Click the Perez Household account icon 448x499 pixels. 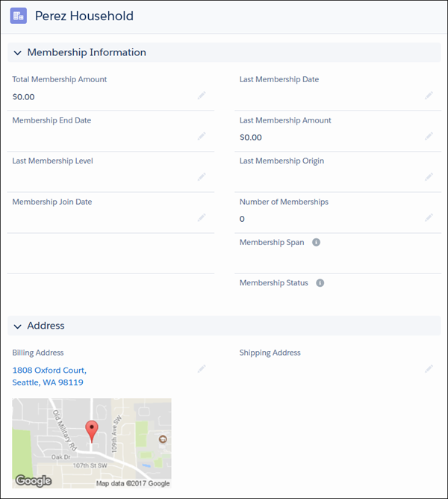click(x=19, y=16)
